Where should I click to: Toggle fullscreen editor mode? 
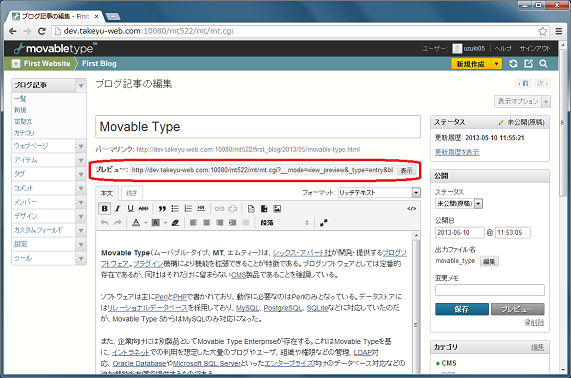[x=323, y=223]
